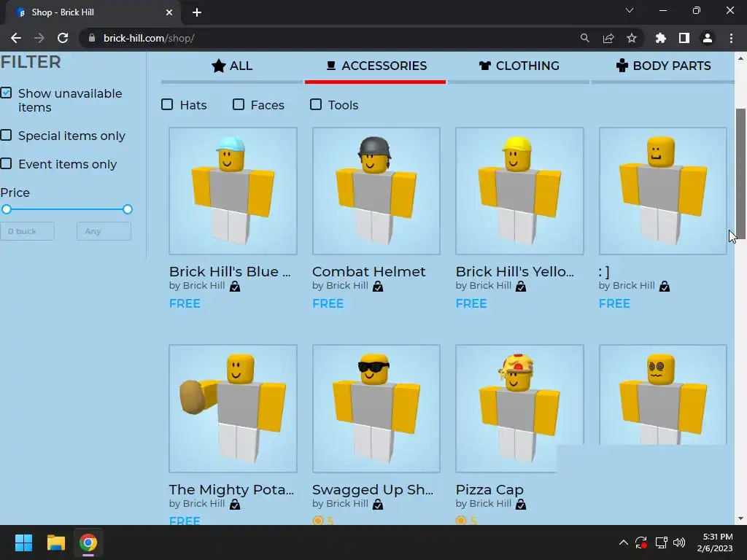Image resolution: width=747 pixels, height=560 pixels.
Task: Reload the Brick Hill shop page
Action: pyautogui.click(x=63, y=38)
